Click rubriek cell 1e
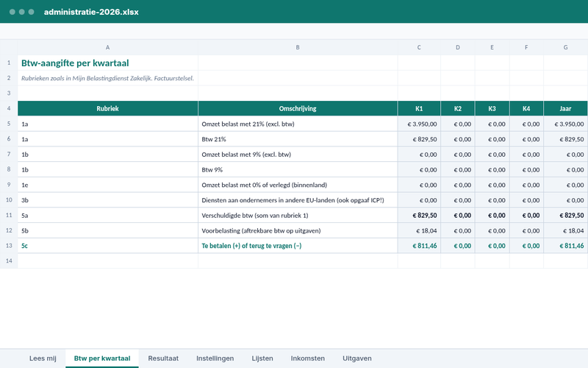588x368 pixels. (107, 185)
